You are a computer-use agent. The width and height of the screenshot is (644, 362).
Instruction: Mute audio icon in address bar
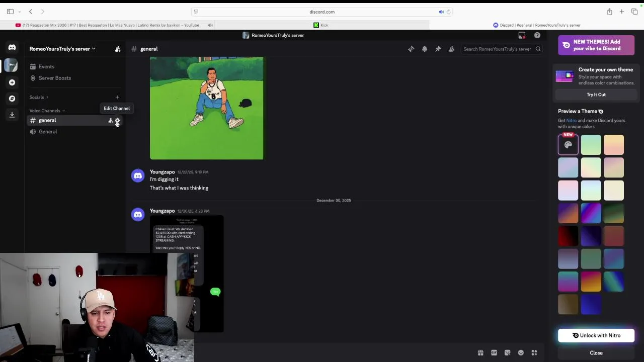click(x=441, y=12)
